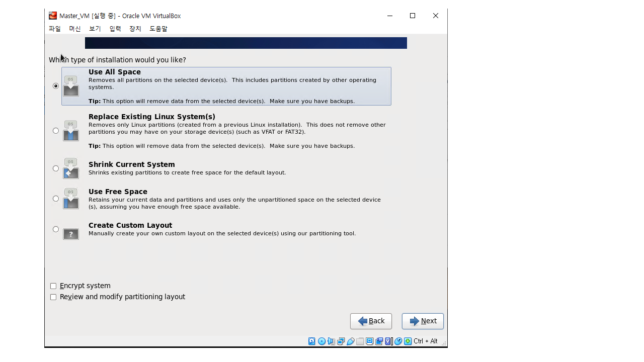Click the optical disc status icon
Screen dimensions: 644x362
coord(321,341)
